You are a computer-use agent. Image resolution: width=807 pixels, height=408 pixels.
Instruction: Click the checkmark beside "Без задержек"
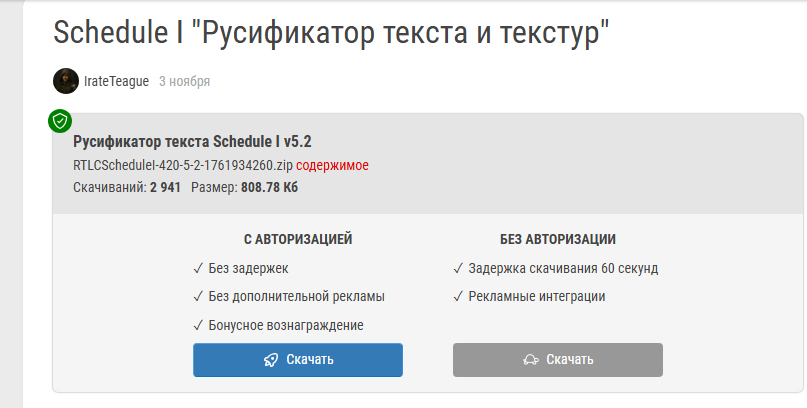click(x=199, y=269)
